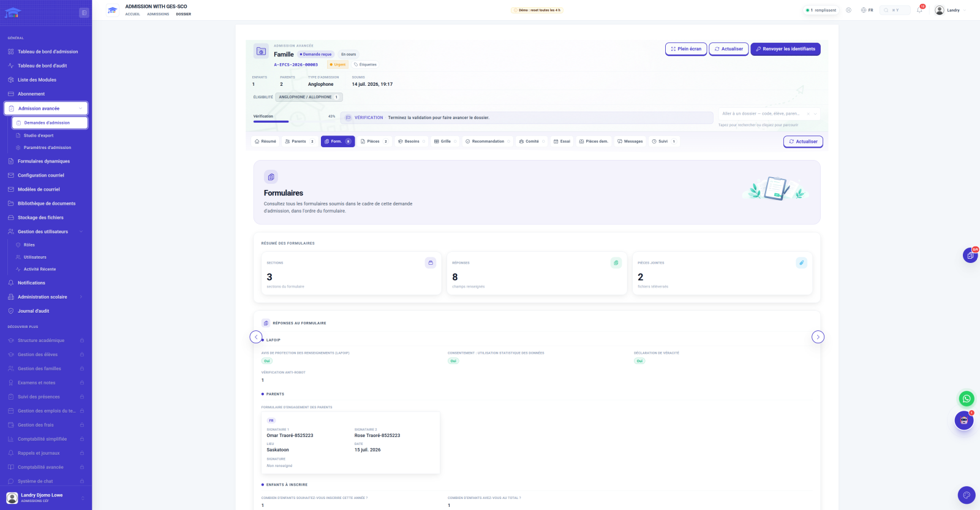The image size is (980, 510).
Task: Go to previous dossier with left arrow
Action: click(256, 337)
